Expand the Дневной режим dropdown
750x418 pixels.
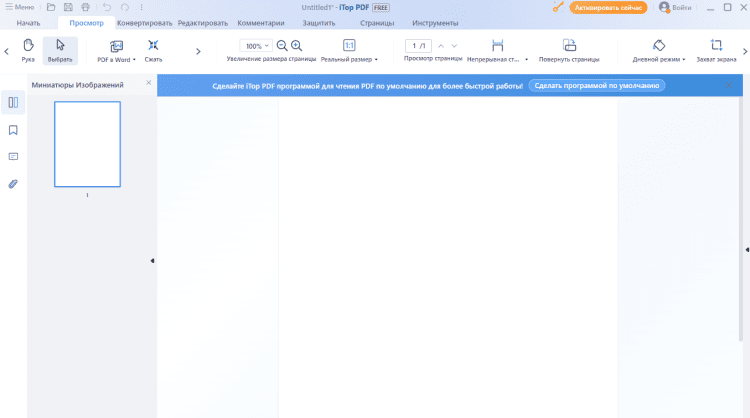(x=684, y=60)
